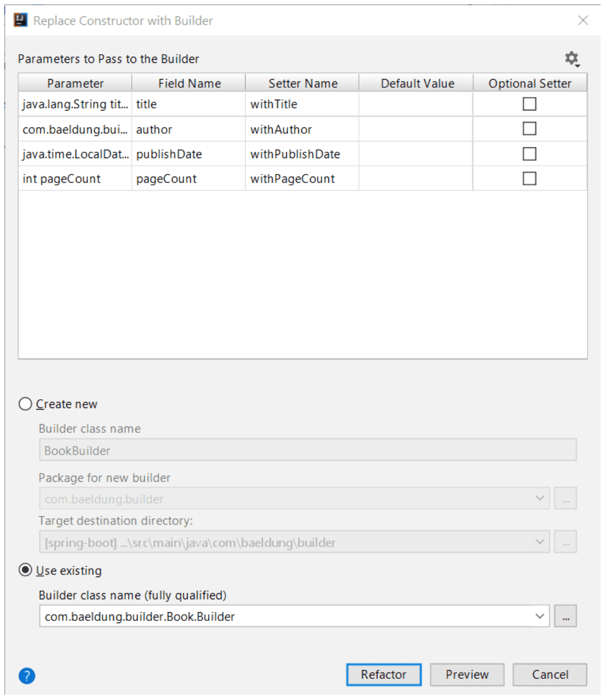The width and height of the screenshot is (605, 700).
Task: Click the title field name cell
Action: point(189,104)
